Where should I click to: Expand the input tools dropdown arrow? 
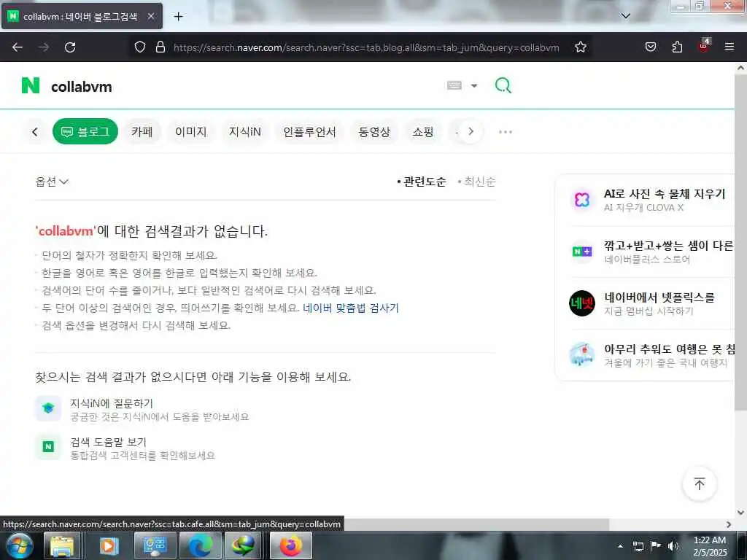tap(474, 86)
